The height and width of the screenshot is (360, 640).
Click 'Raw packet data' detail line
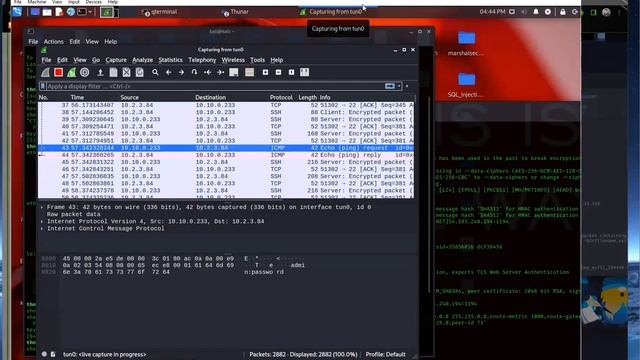[x=73, y=214]
